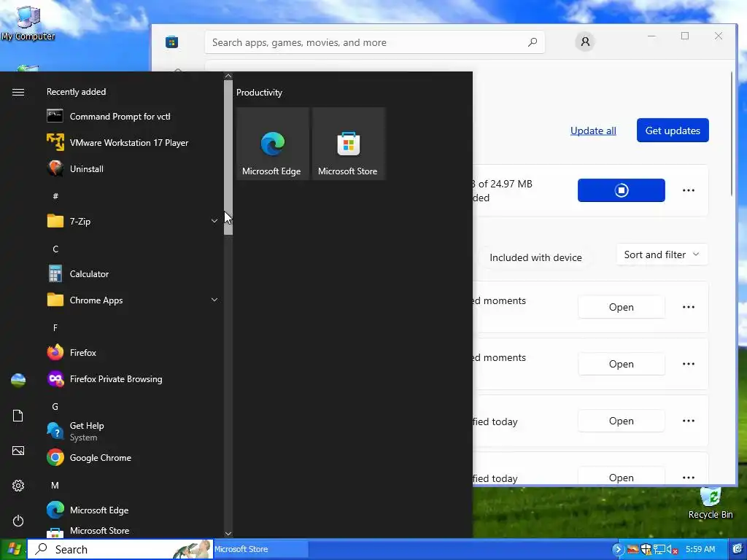
Task: Click the Microsoft Store Productivity tile
Action: [348, 144]
